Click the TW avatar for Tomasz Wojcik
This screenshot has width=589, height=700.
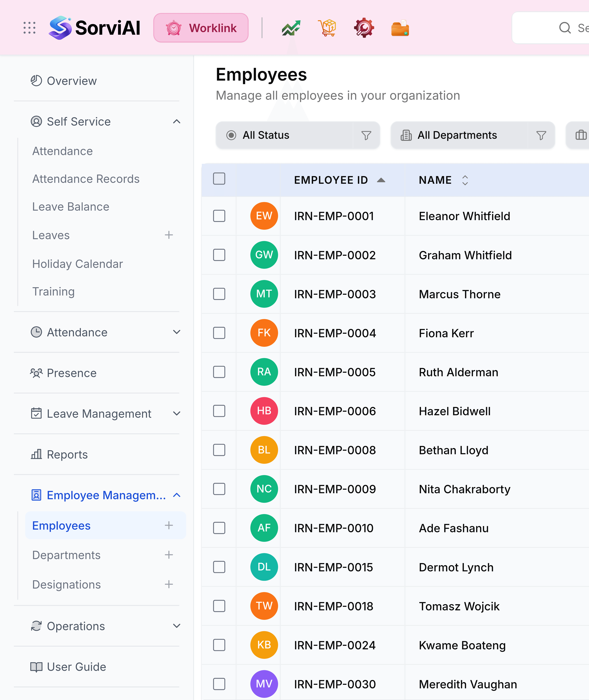click(x=264, y=606)
